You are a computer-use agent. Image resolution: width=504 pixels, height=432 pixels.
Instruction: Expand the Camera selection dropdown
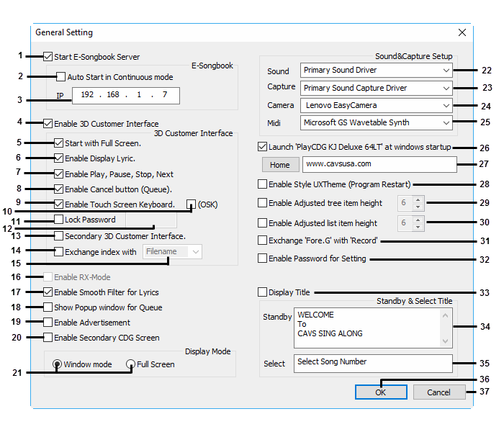click(376, 105)
